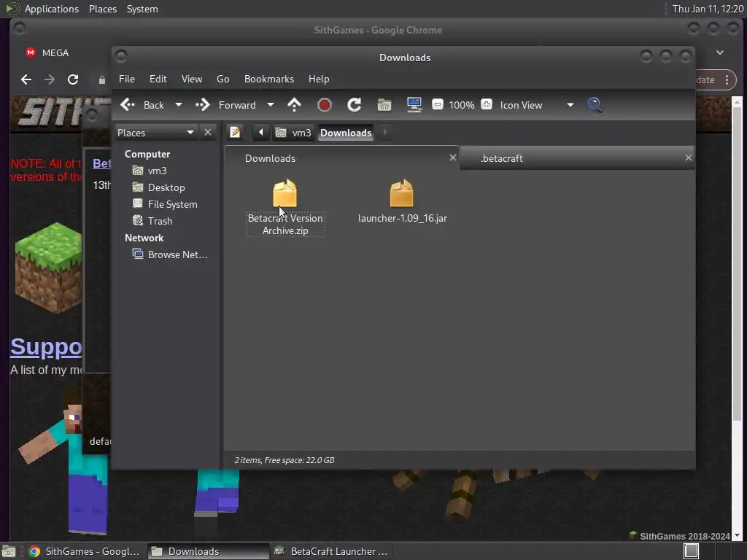Open the File menu
The image size is (747, 560).
127,79
